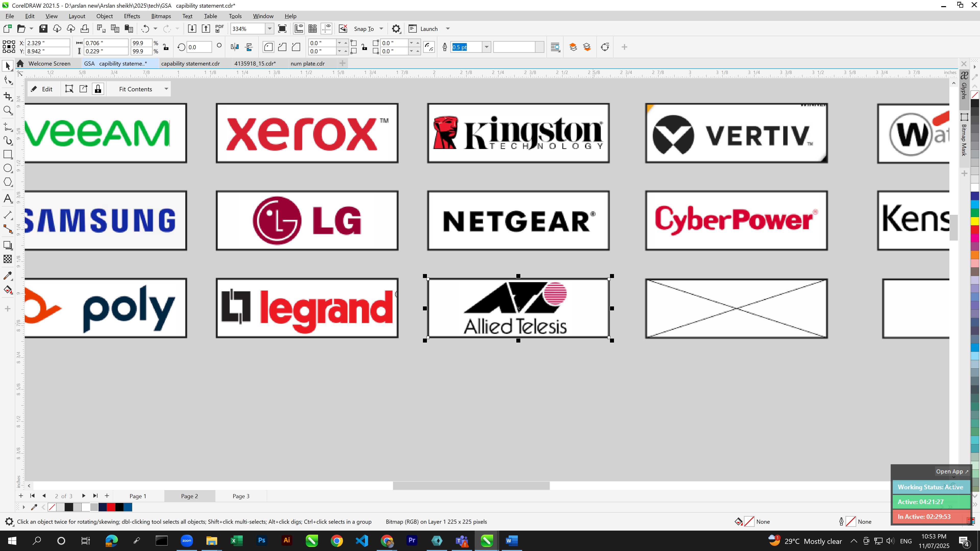Open the Effects menu

pyautogui.click(x=132, y=16)
